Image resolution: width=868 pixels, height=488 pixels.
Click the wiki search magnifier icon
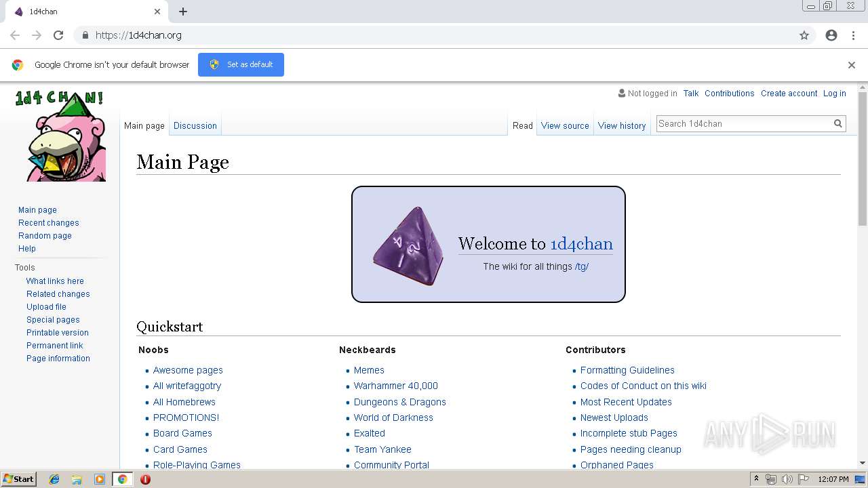tap(838, 123)
